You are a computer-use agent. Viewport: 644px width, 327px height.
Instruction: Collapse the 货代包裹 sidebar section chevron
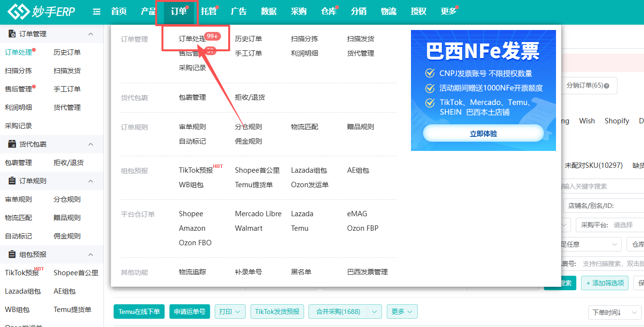(90, 144)
